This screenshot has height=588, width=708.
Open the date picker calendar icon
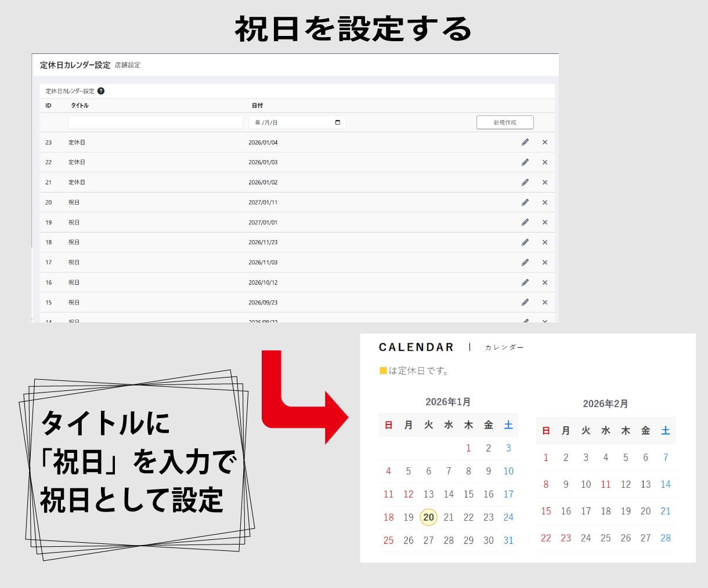338,122
